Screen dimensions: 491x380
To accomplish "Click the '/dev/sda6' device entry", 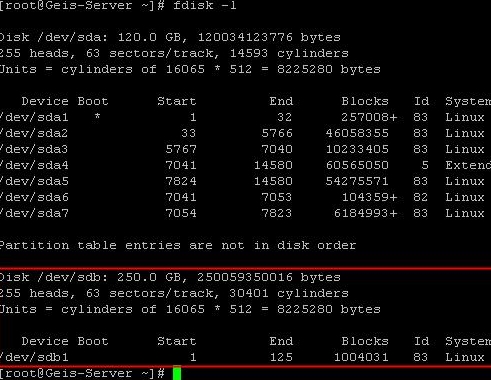I will (34, 197).
